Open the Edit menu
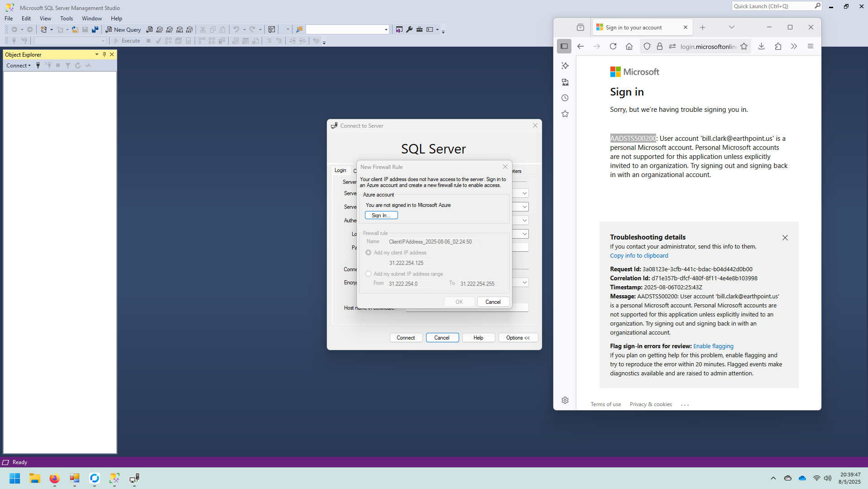This screenshot has width=868, height=489. point(26,19)
